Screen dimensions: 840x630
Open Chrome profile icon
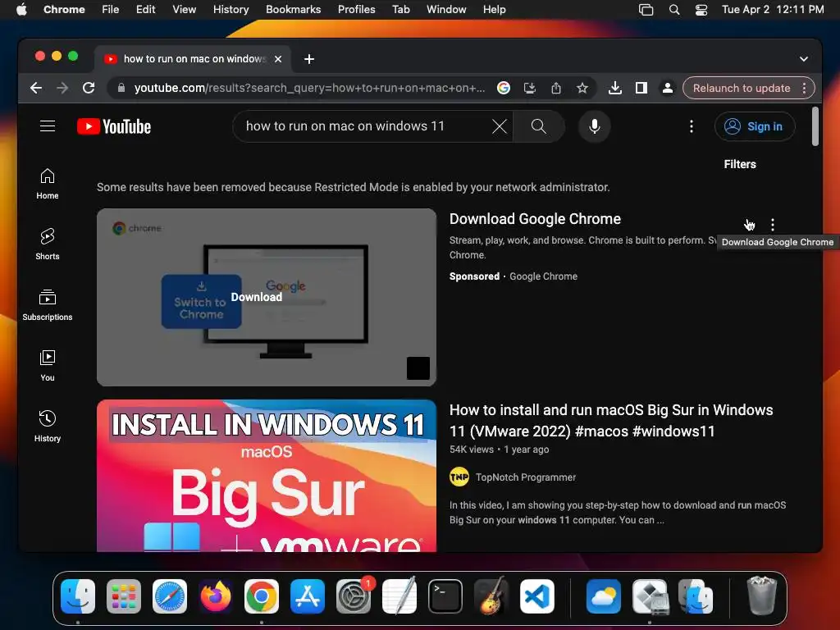pyautogui.click(x=668, y=88)
